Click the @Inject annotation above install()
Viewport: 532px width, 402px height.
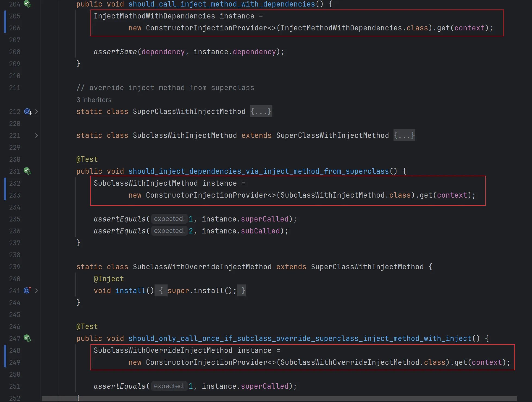click(109, 279)
